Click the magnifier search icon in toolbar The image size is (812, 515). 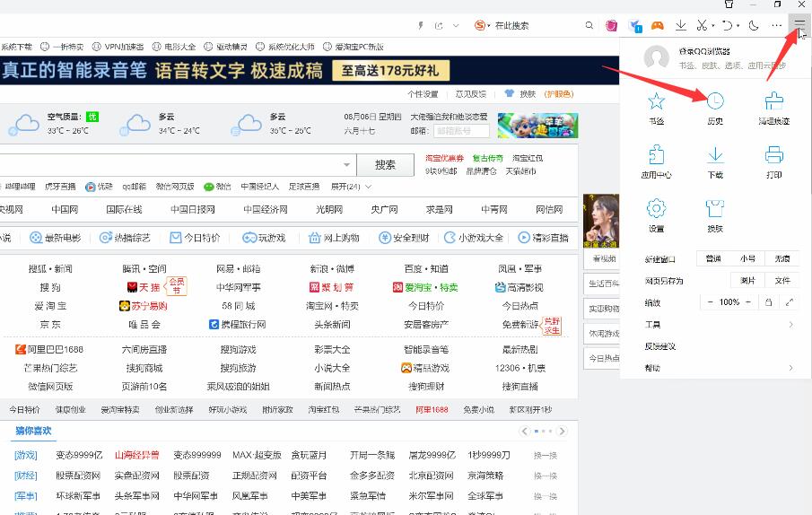pyautogui.click(x=589, y=25)
